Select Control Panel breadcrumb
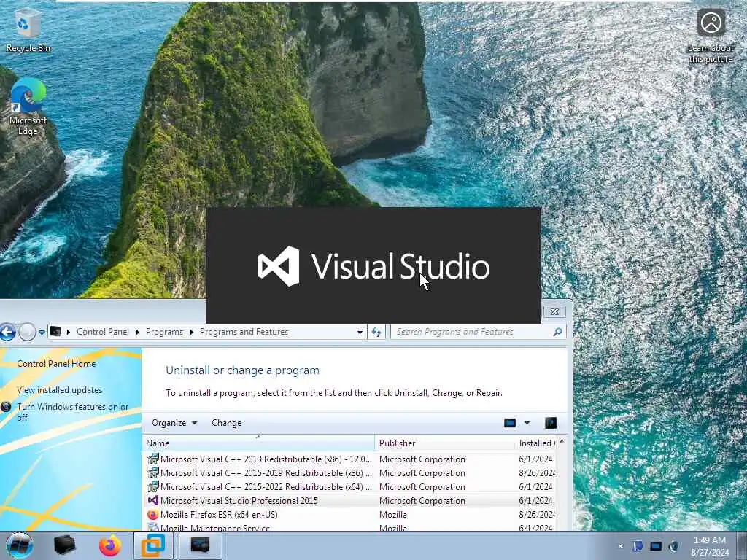The height and width of the screenshot is (560, 747). tap(102, 332)
